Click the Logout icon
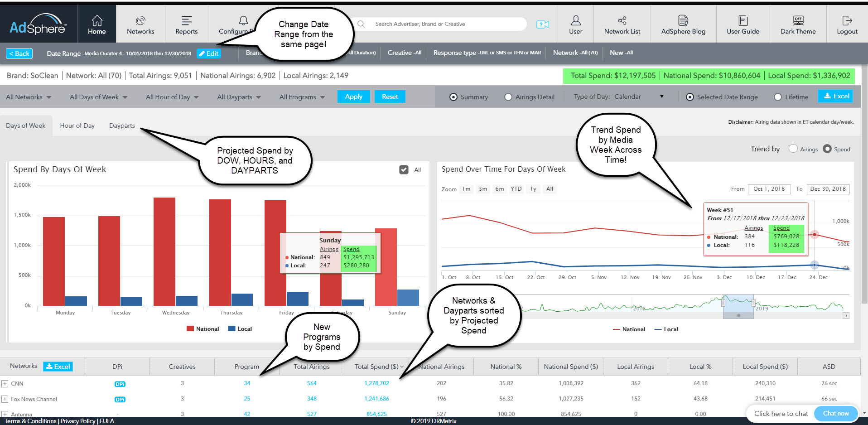 (847, 21)
